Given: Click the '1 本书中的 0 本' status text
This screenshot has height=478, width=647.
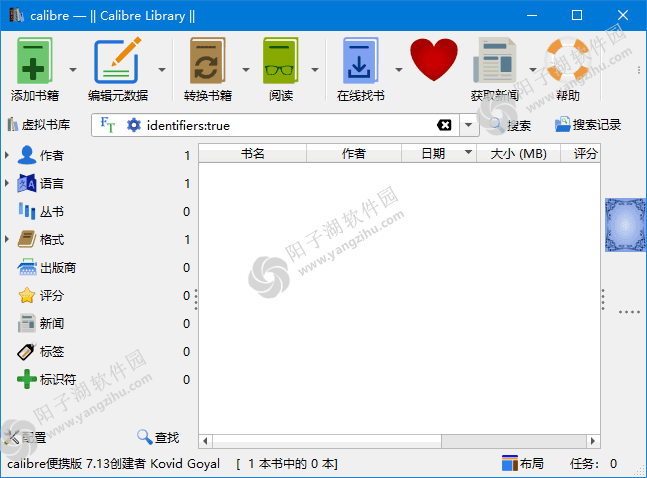Looking at the screenshot, I should click(x=287, y=464).
